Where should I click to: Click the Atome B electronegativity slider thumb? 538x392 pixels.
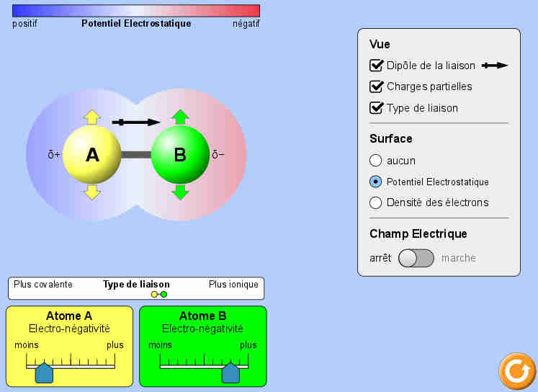(230, 373)
